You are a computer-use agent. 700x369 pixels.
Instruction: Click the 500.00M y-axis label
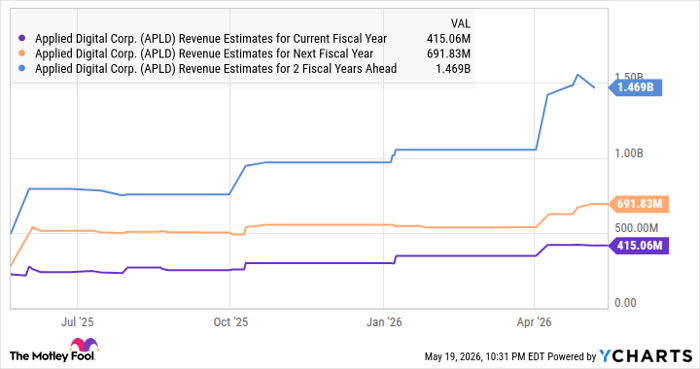point(636,228)
